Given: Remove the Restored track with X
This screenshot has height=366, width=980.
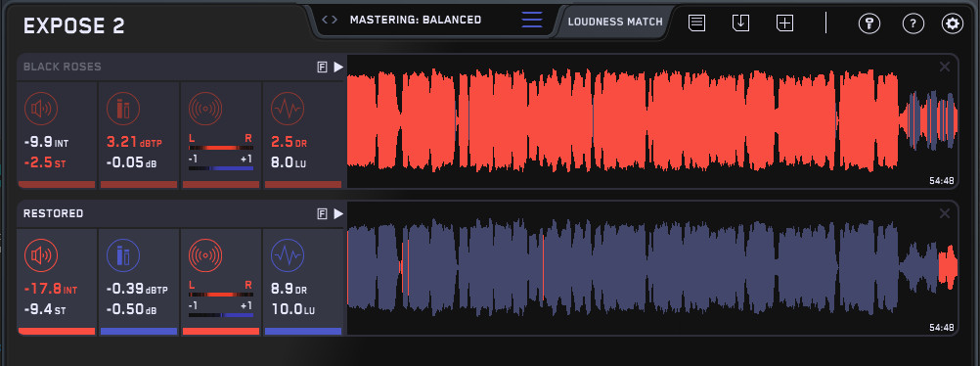Looking at the screenshot, I should pyautogui.click(x=945, y=214).
